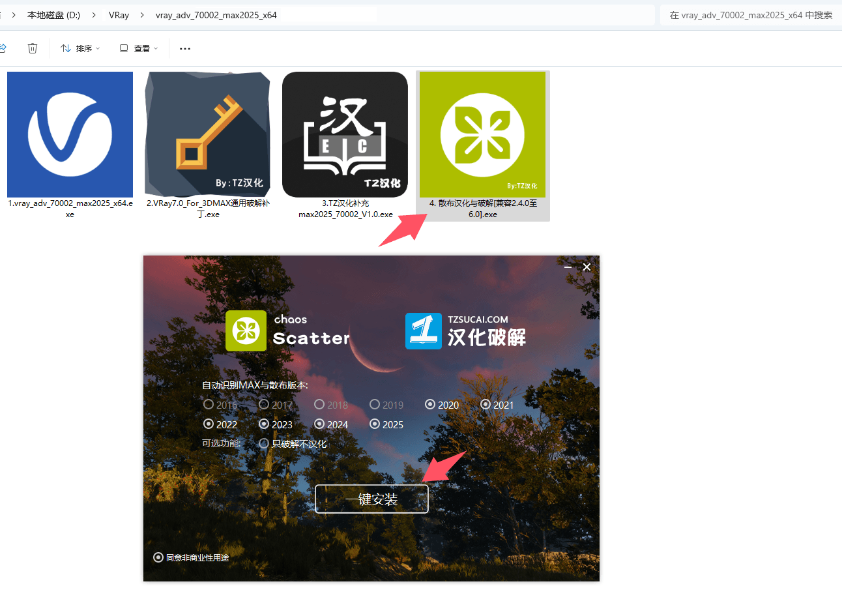Click the 可选功能 label
The width and height of the screenshot is (842, 616).
click(x=221, y=443)
